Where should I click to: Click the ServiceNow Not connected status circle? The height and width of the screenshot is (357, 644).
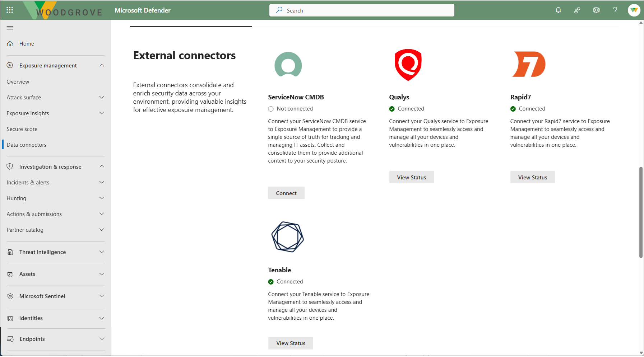pyautogui.click(x=271, y=109)
